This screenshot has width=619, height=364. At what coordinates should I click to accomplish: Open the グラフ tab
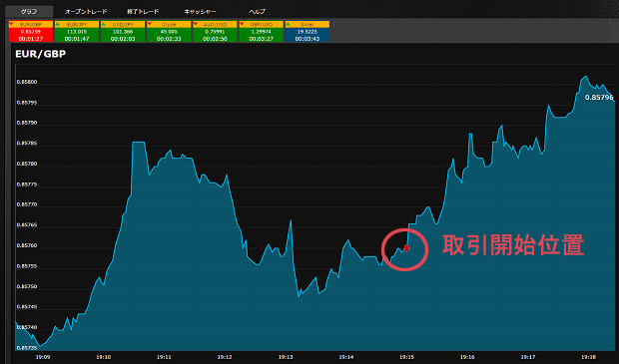[29, 11]
